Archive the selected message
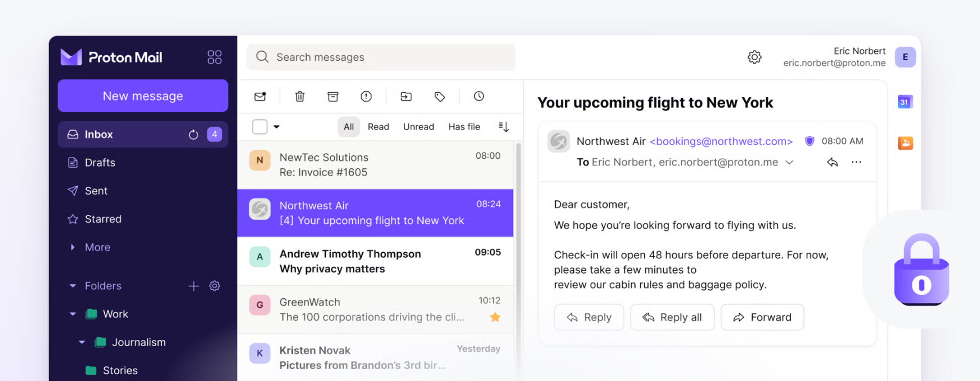This screenshot has height=381, width=980. (333, 96)
